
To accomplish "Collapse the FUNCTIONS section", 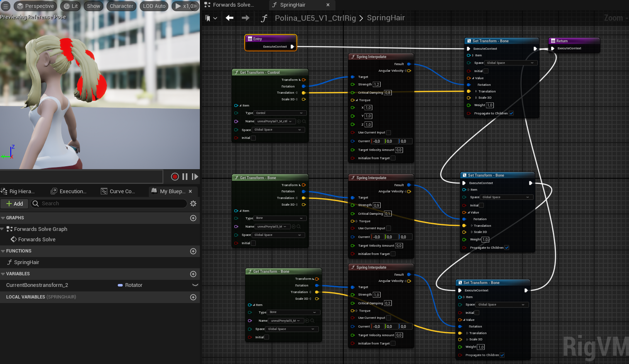I will click(x=3, y=251).
